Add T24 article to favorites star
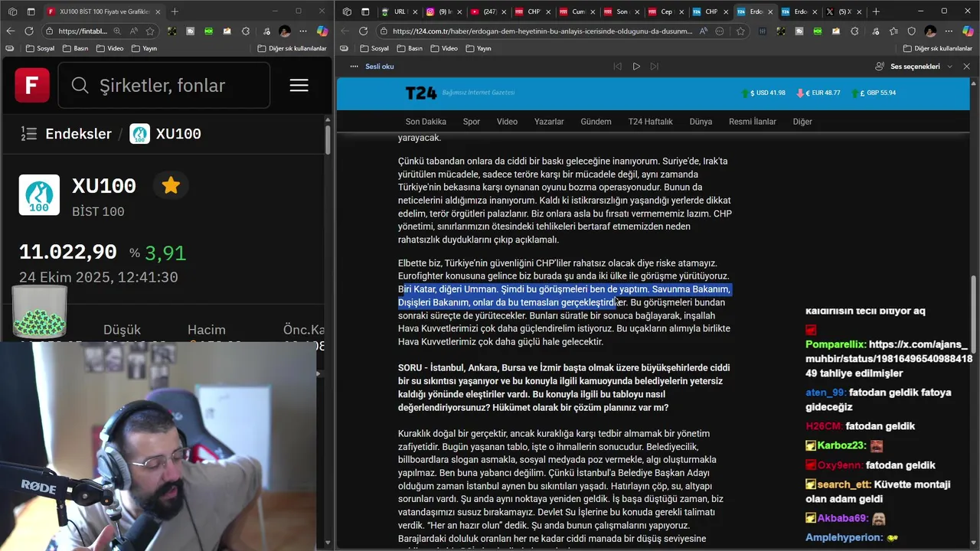Image resolution: width=980 pixels, height=551 pixels. [740, 31]
